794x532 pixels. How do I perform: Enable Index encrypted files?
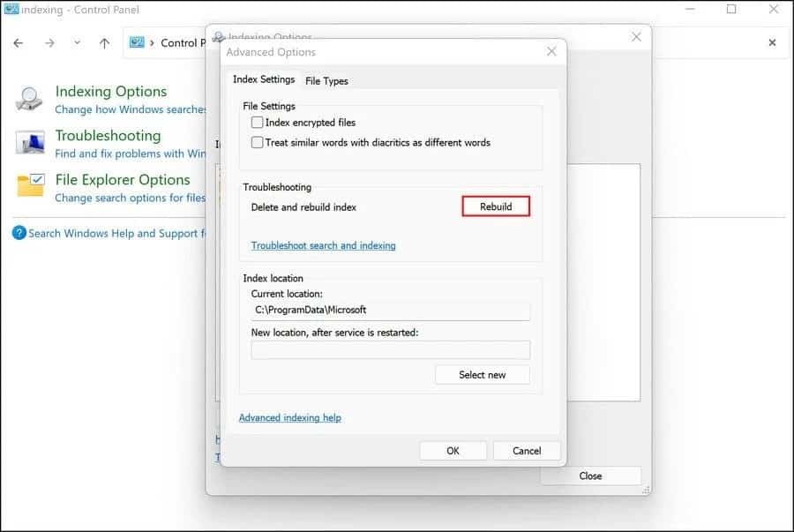pyautogui.click(x=257, y=122)
